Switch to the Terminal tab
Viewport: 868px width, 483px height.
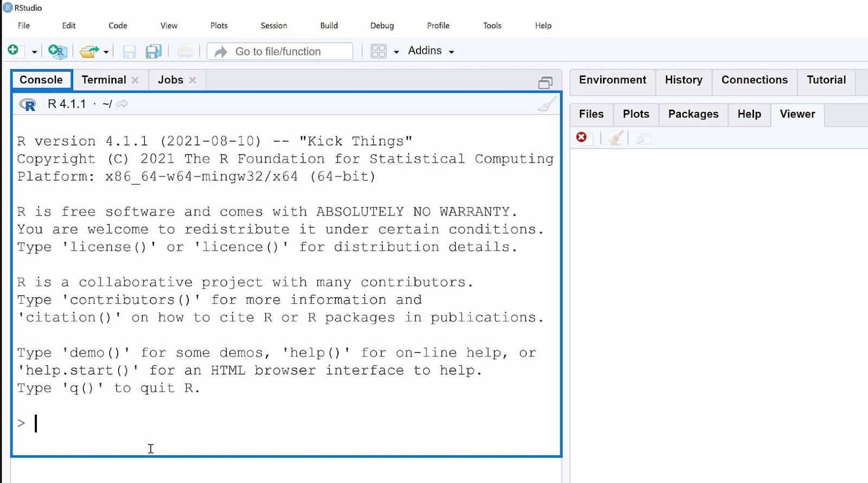104,80
